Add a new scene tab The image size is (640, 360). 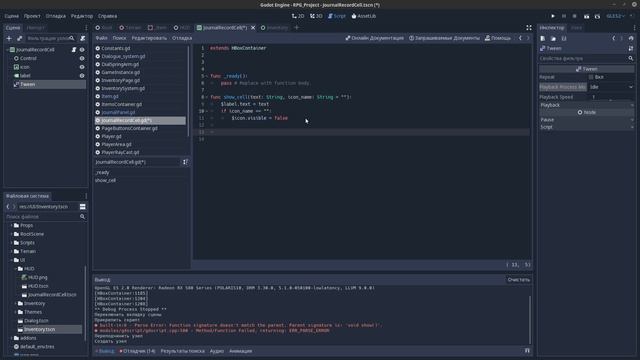(x=297, y=28)
